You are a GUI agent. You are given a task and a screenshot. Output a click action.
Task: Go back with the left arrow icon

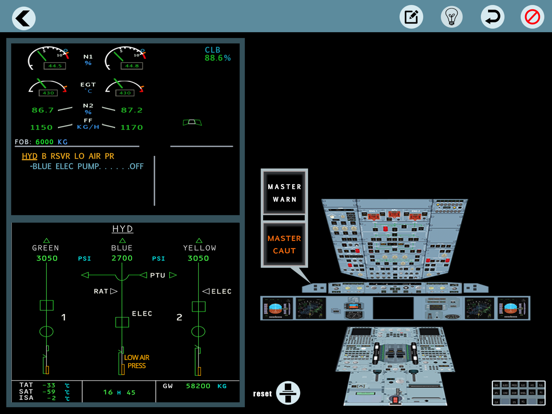(x=24, y=18)
